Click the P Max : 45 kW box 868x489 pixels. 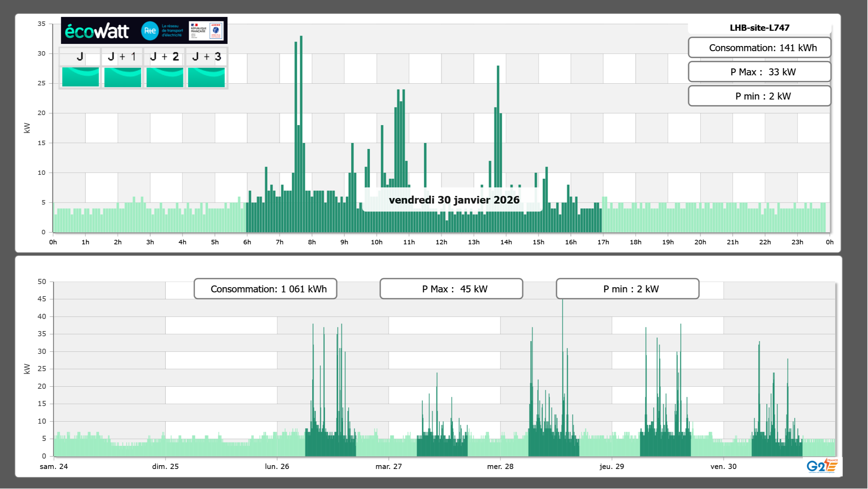coord(451,289)
